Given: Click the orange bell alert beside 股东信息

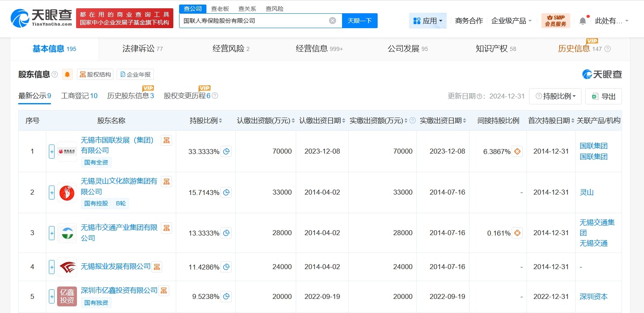Looking at the screenshot, I should click(x=67, y=74).
